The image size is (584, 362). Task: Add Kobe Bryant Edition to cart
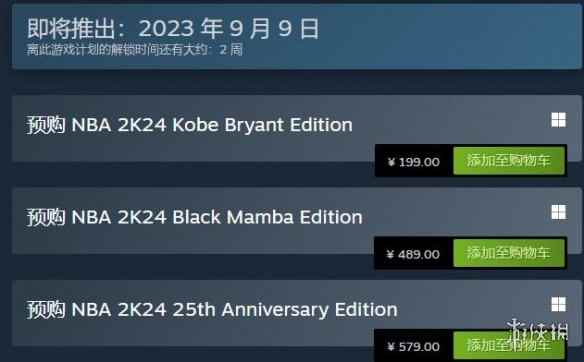509,161
